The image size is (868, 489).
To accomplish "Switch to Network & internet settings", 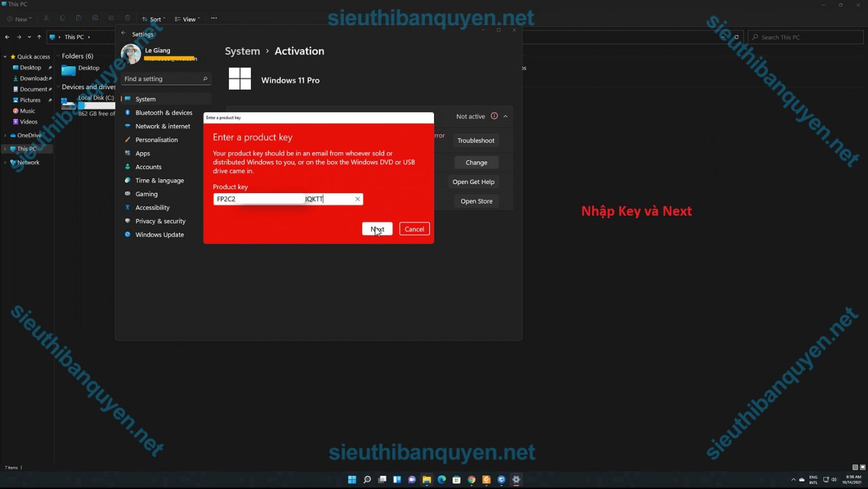I will point(163,126).
